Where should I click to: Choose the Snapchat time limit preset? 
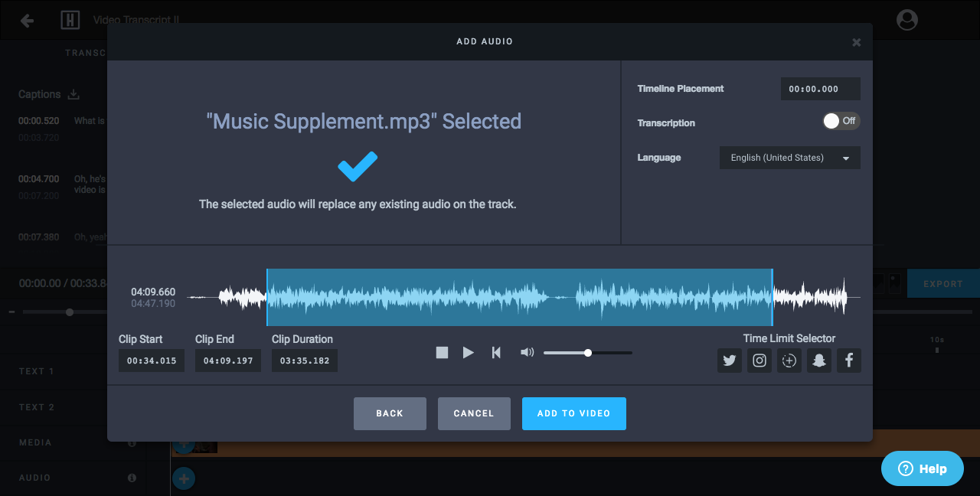(x=818, y=360)
